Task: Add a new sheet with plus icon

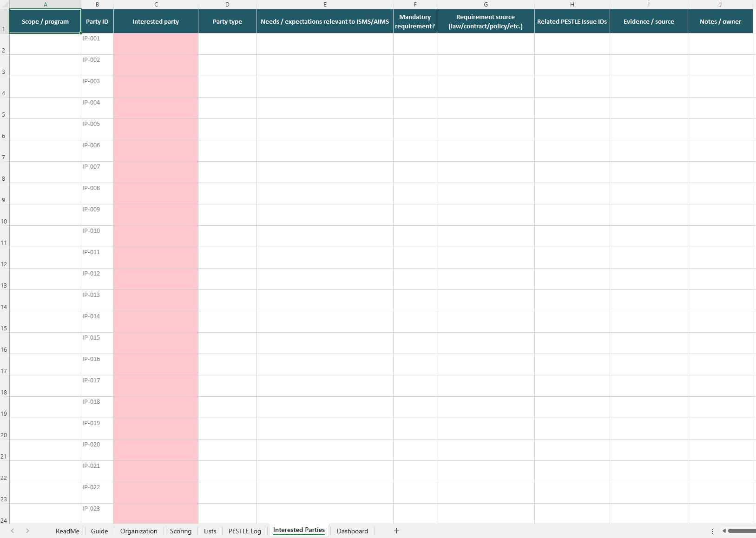Action: coord(396,531)
